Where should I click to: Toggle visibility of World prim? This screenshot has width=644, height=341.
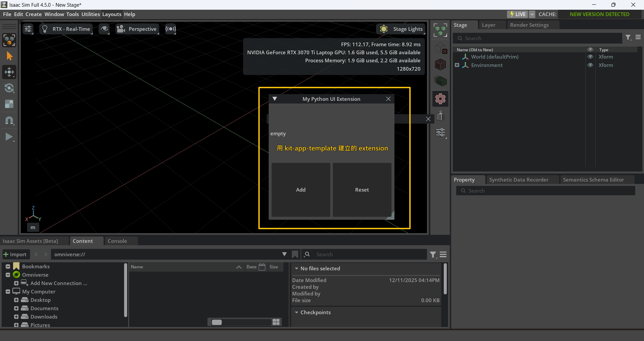(590, 57)
